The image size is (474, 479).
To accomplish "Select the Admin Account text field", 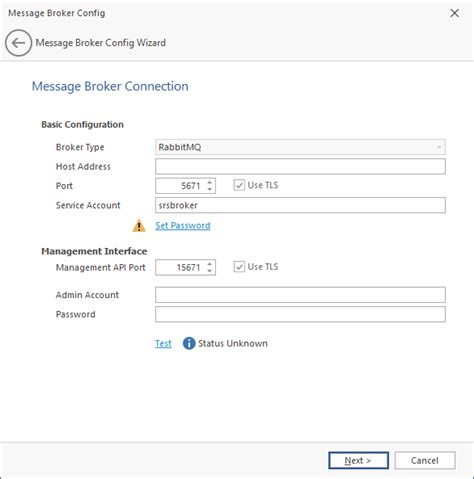I will coord(300,295).
